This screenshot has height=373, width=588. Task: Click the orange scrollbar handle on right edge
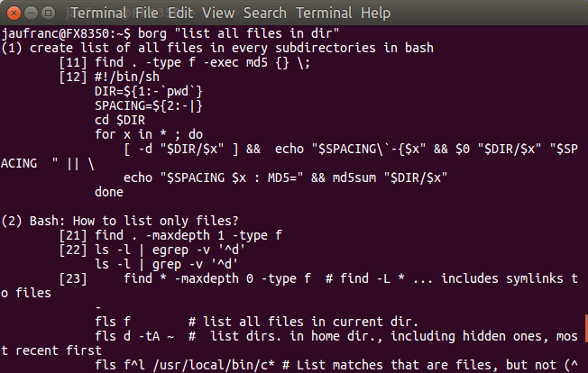[586, 329]
